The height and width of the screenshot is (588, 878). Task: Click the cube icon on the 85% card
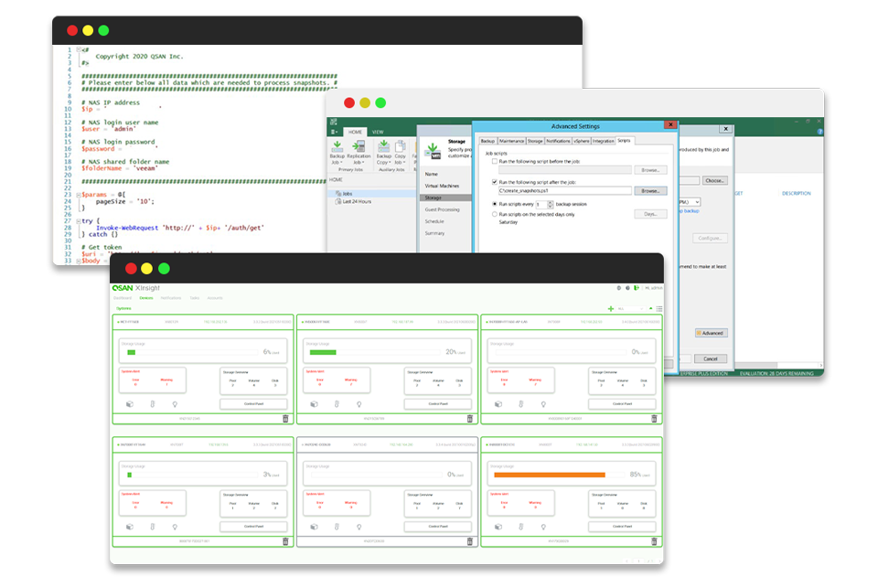pyautogui.click(x=498, y=527)
